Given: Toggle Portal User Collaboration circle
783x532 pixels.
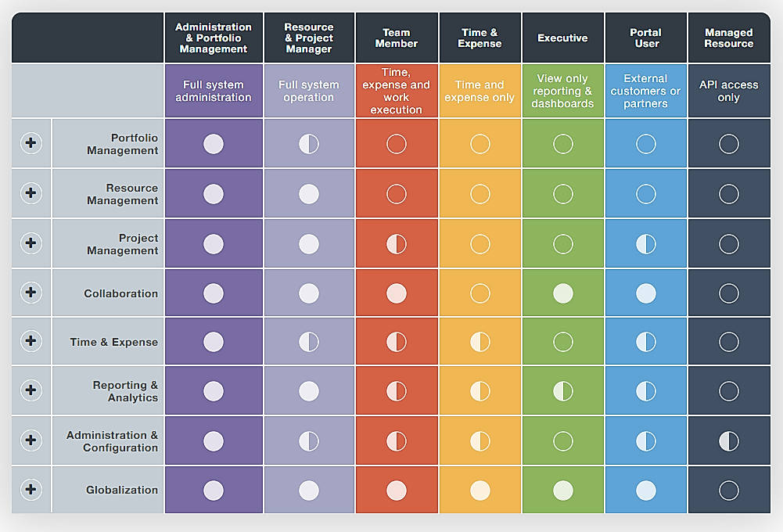Looking at the screenshot, I should (645, 293).
